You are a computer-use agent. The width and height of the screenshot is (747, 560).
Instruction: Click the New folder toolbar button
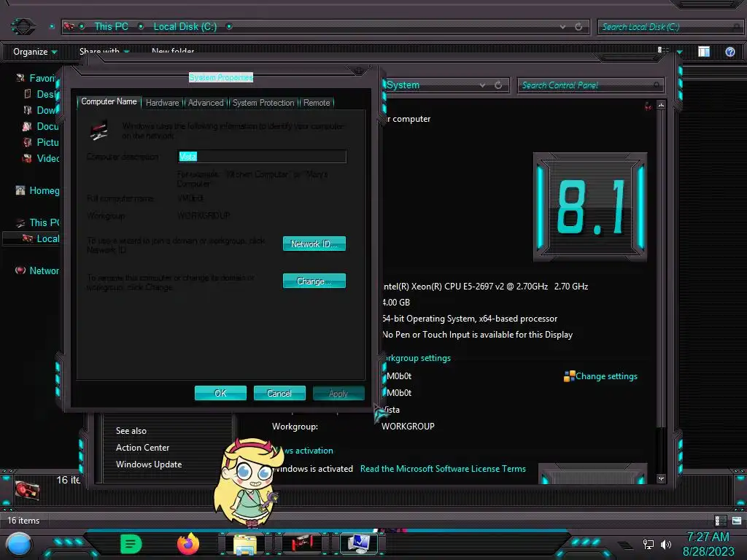point(173,51)
